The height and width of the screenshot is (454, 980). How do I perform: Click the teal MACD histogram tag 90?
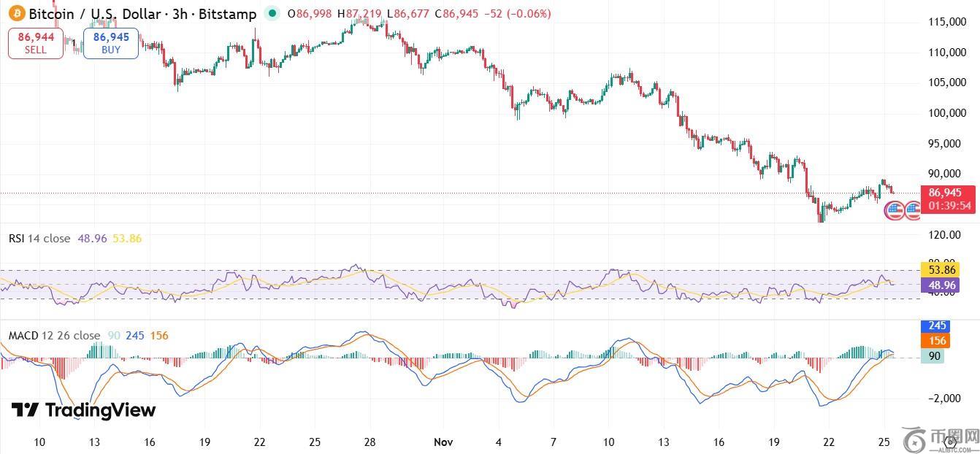click(x=932, y=356)
